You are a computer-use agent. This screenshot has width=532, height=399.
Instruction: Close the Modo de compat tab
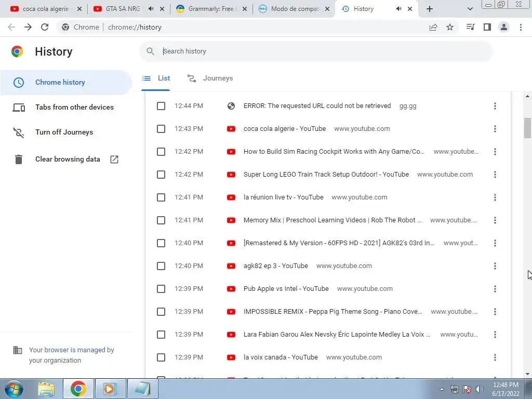coord(327,9)
